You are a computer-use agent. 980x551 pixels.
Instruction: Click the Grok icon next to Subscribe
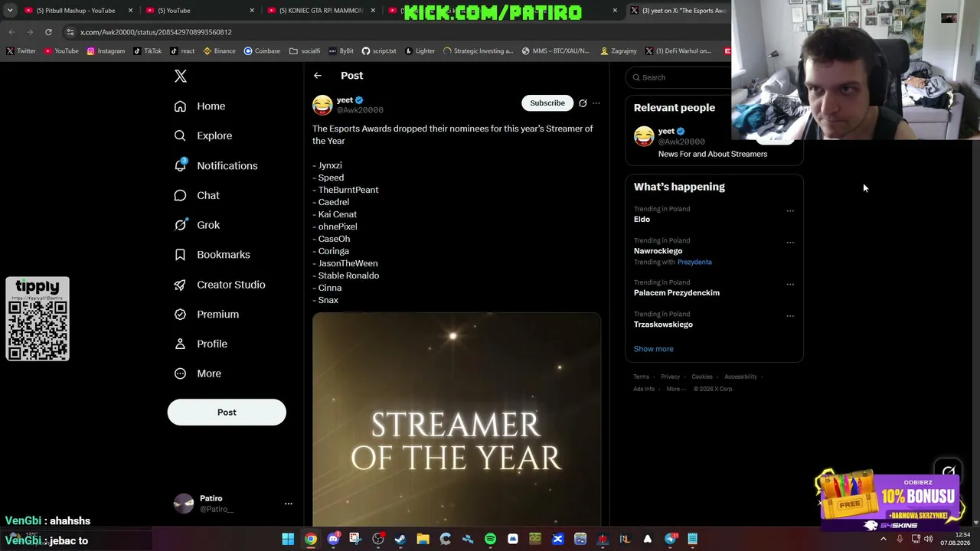click(x=583, y=103)
